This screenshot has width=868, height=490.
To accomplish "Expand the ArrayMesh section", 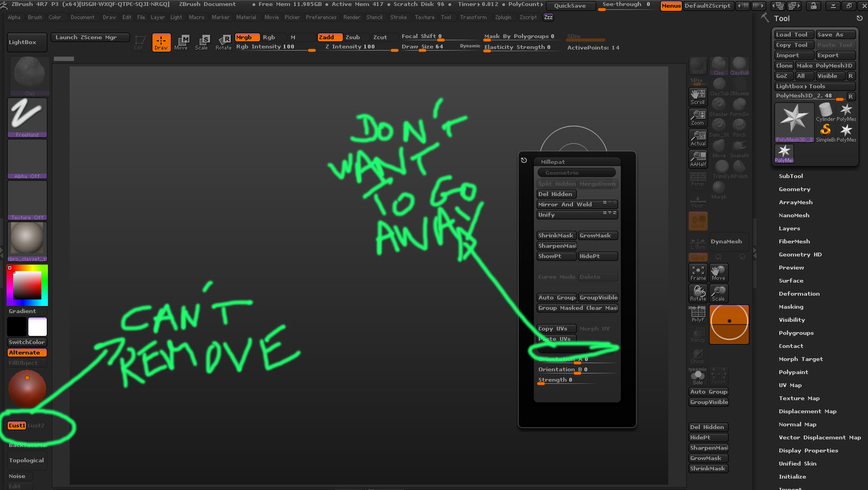I will 796,203.
